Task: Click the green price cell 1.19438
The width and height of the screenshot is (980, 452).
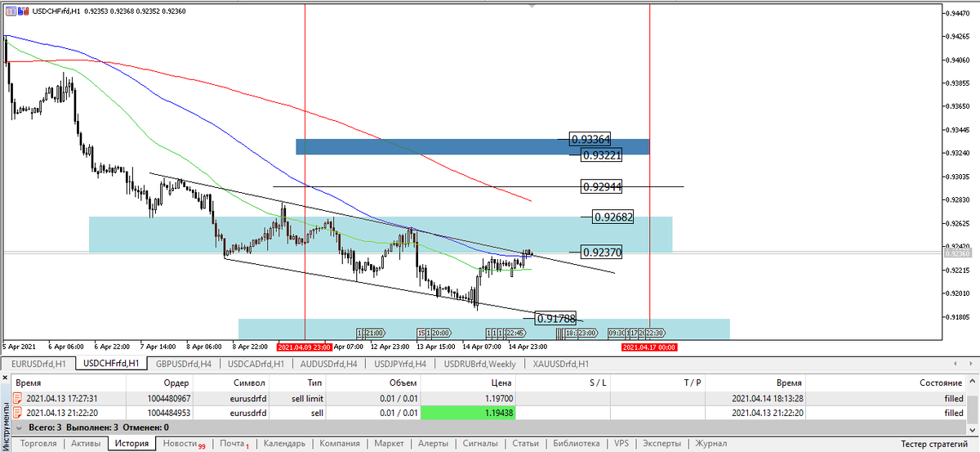Action: click(x=470, y=413)
